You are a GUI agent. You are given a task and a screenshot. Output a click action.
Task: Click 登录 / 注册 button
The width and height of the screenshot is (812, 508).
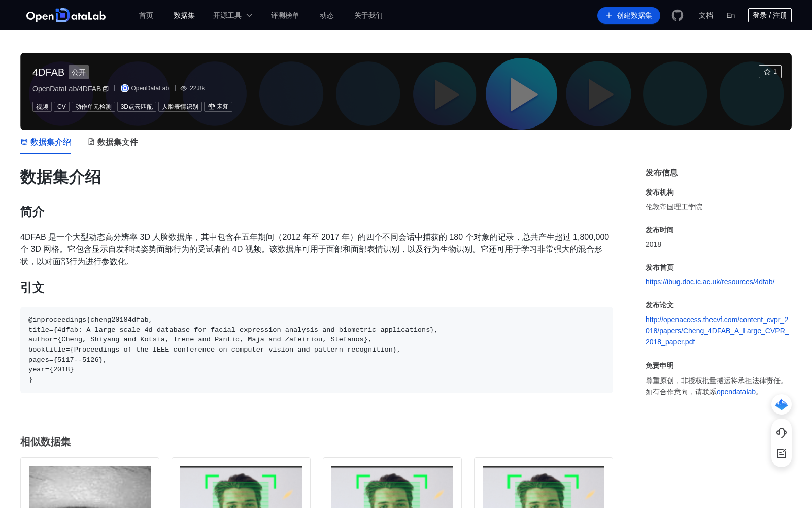pos(770,15)
